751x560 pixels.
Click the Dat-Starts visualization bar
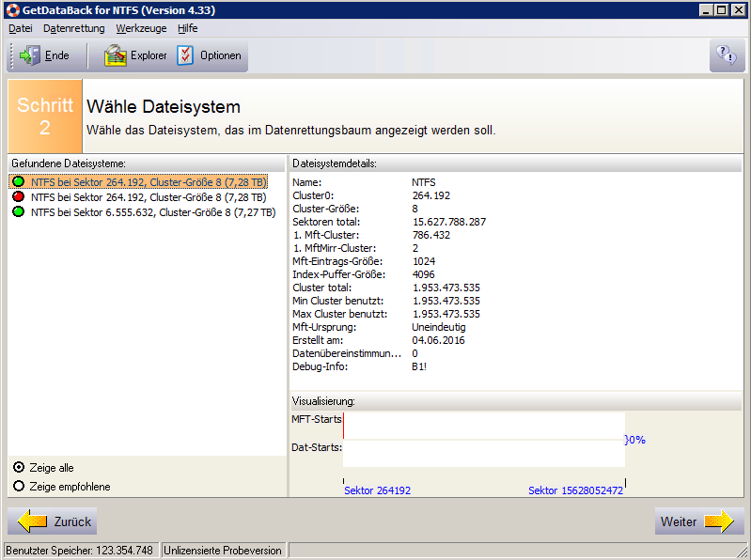[x=484, y=453]
